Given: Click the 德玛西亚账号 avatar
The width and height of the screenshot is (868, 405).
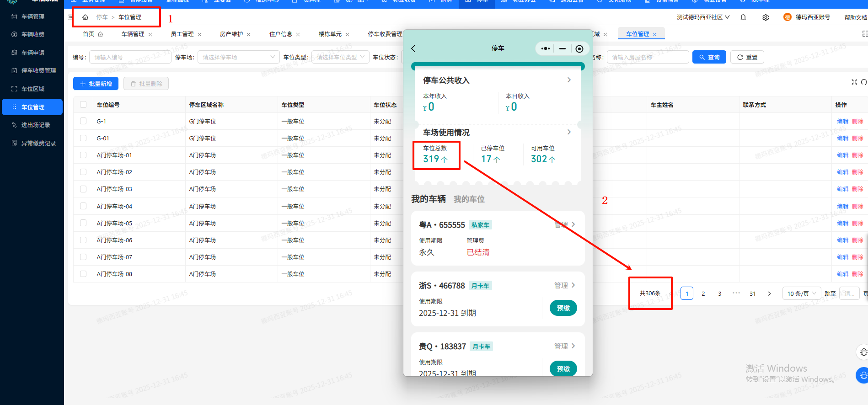Looking at the screenshot, I should pos(787,17).
